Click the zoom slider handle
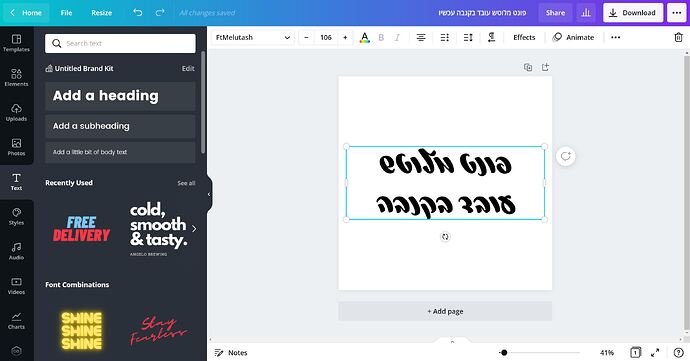This screenshot has height=361, width=690. coord(504,353)
